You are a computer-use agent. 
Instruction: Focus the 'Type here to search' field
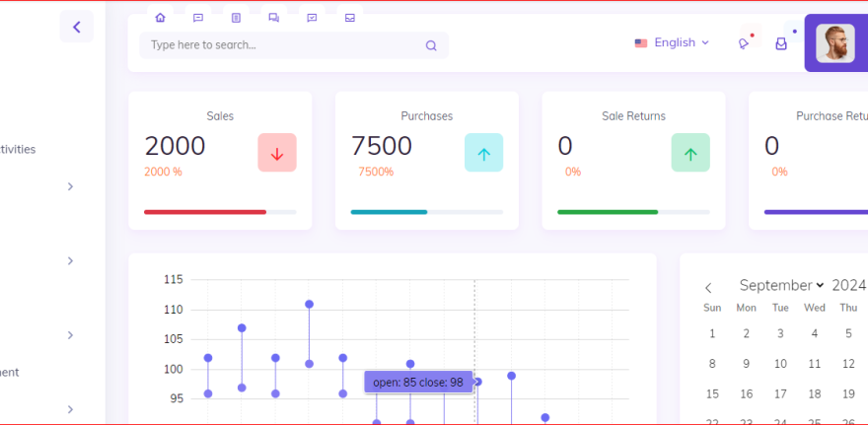click(281, 45)
